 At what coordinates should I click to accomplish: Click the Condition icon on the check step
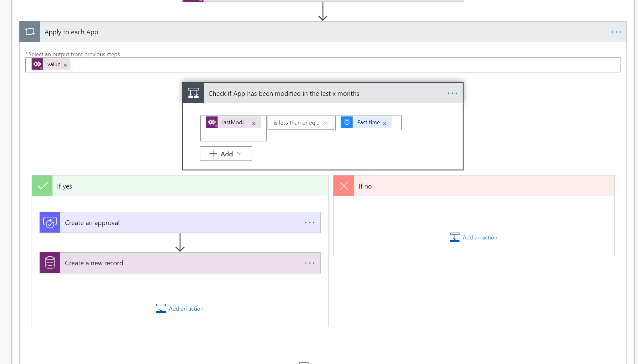pos(193,93)
